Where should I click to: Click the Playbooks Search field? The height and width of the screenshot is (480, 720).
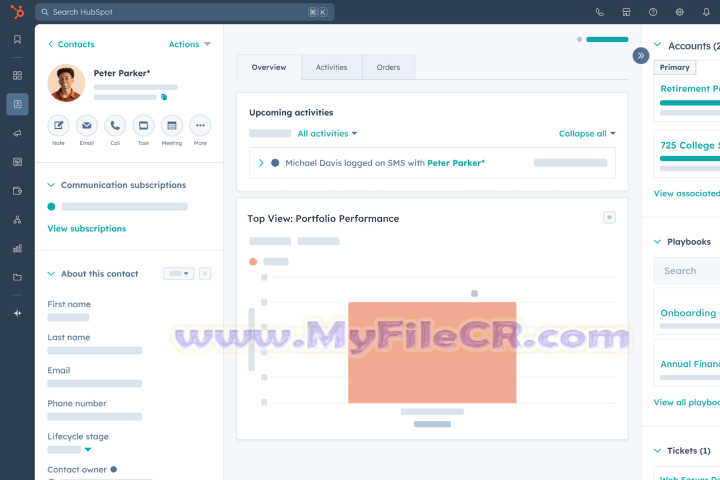[x=686, y=271]
